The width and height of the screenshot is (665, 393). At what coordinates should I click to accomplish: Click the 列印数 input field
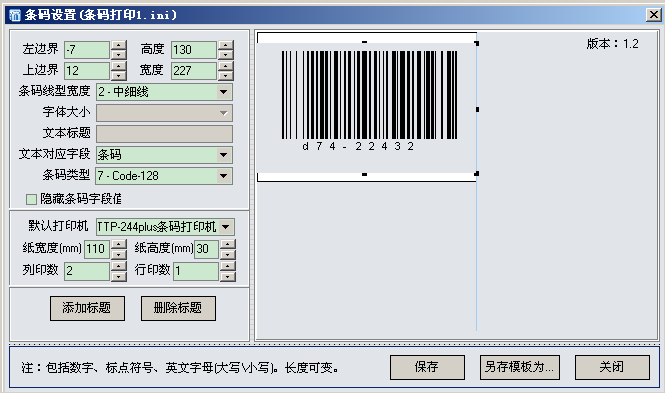coord(87,271)
